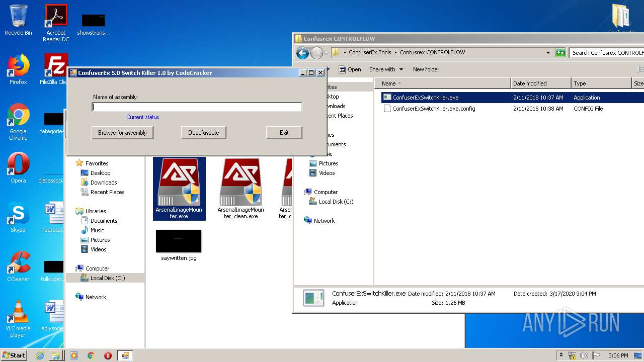The image size is (644, 362).
Task: Open the Recycle Bin desktop icon
Action: tap(18, 20)
